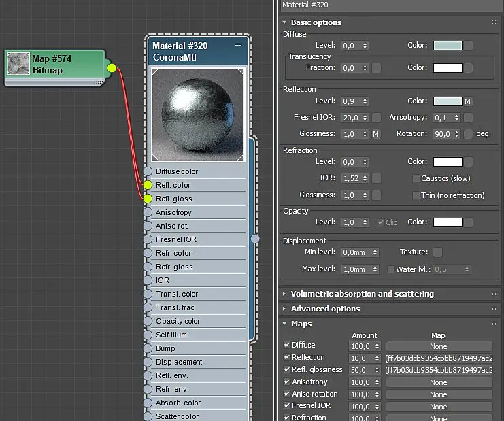Screen dimensions: 504x421
Task: Click the Refr. color input socket
Action: [x=148, y=253]
